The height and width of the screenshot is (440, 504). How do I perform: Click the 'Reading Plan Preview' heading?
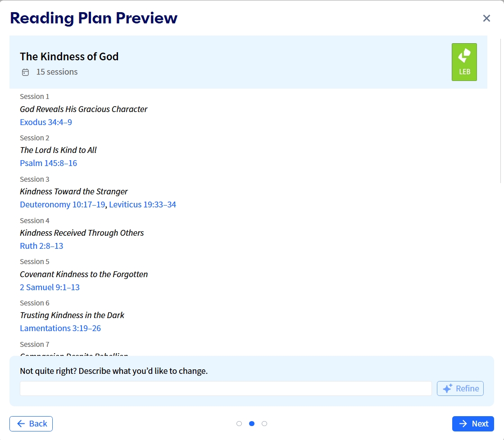pos(94,18)
